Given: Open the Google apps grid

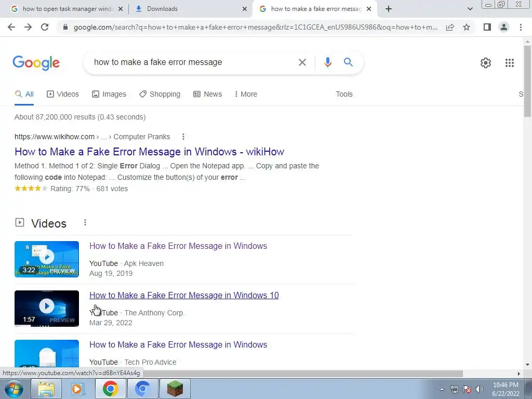Looking at the screenshot, I should click(x=509, y=63).
